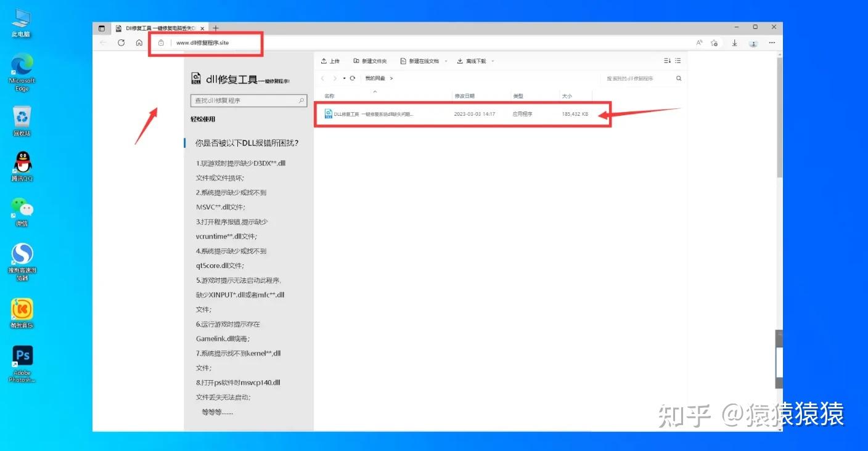Open the browser downloads icon
This screenshot has height=451, width=868.
[735, 43]
